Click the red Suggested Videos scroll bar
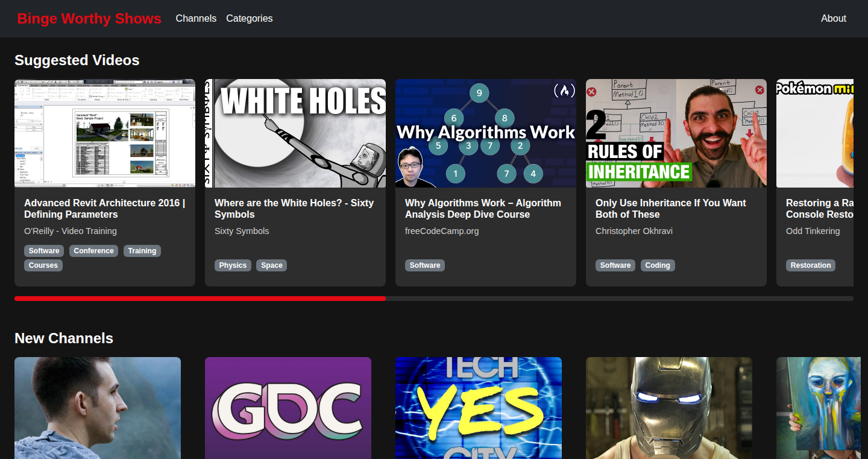 point(200,299)
